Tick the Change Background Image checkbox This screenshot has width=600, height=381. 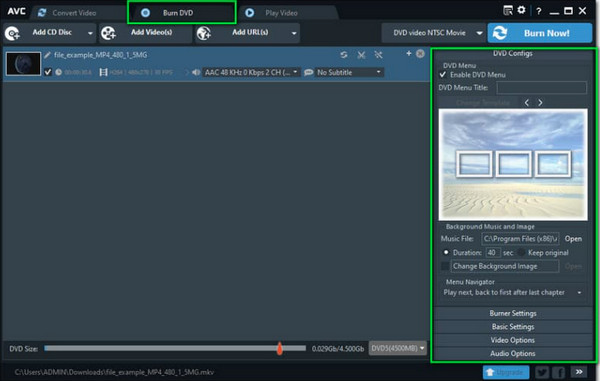[x=445, y=266]
